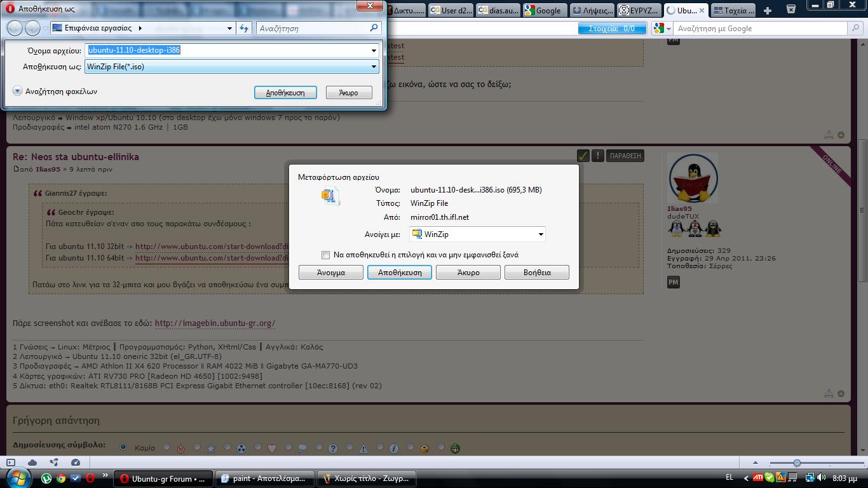The width and height of the screenshot is (868, 488).
Task: Switch to the Ταχεία speed dial tab
Action: 734,10
